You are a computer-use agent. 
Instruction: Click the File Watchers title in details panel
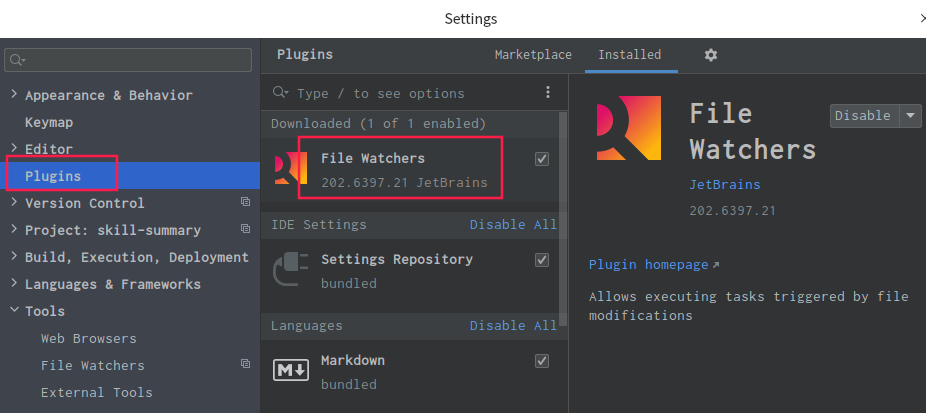point(752,131)
